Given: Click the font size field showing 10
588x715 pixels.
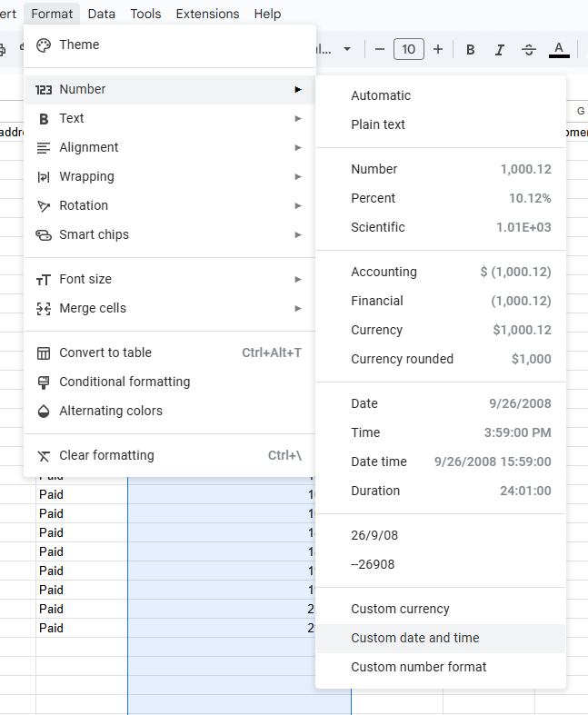Looking at the screenshot, I should tap(409, 49).
